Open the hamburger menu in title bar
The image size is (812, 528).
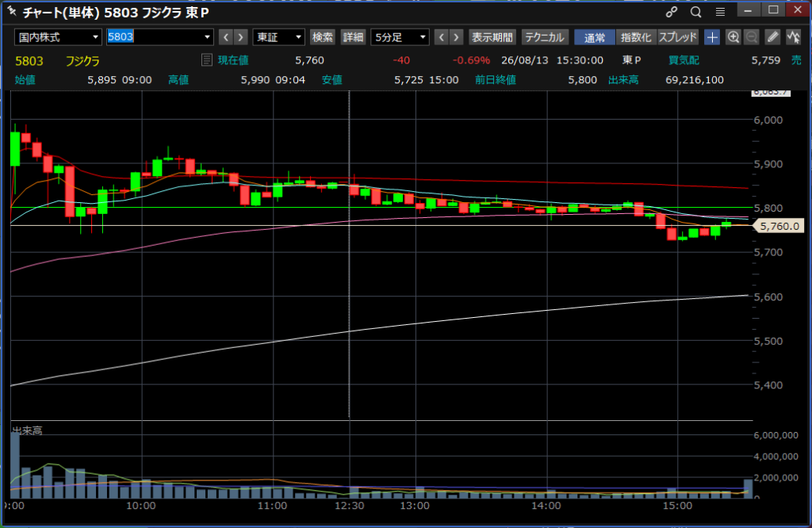click(720, 12)
